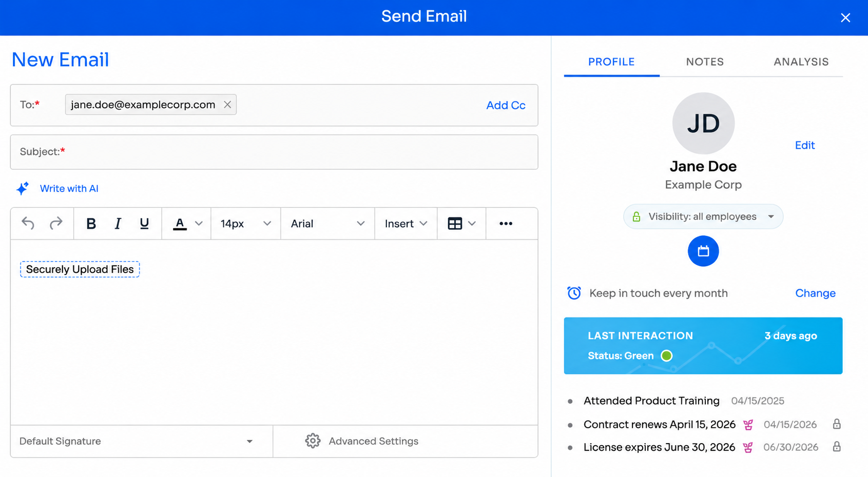
Task: Switch to the PROFILE tab
Action: pyautogui.click(x=611, y=62)
